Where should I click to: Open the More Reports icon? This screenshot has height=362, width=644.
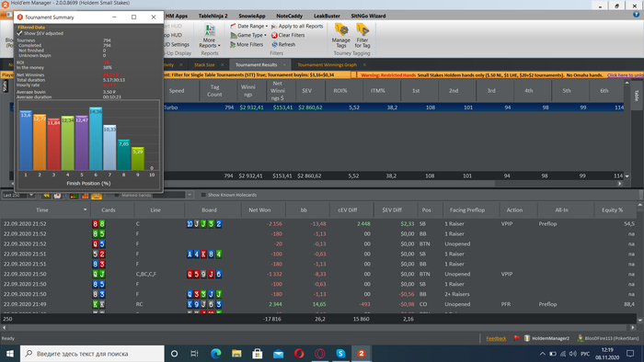click(210, 30)
